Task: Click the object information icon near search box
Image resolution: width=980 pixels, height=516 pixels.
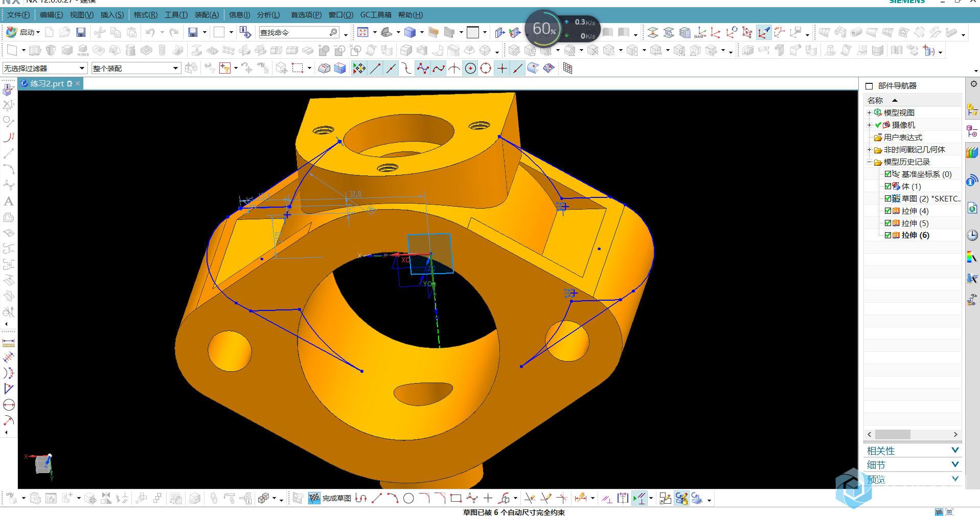Action: click(245, 32)
